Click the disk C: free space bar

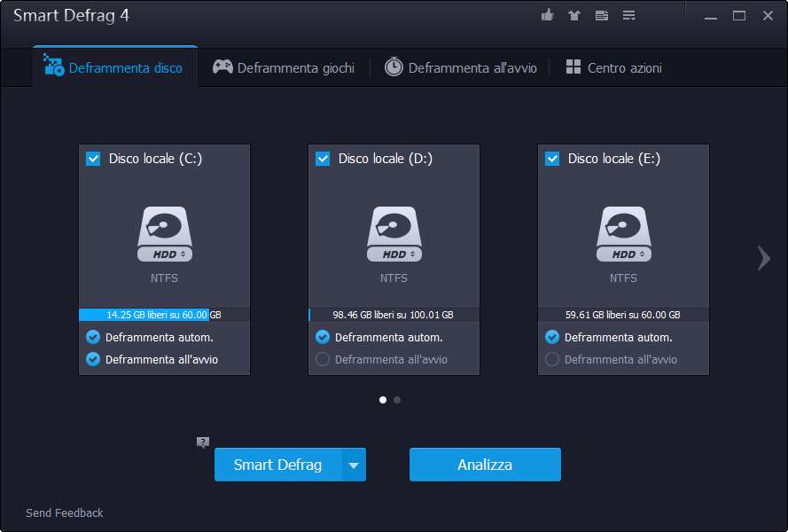point(164,314)
